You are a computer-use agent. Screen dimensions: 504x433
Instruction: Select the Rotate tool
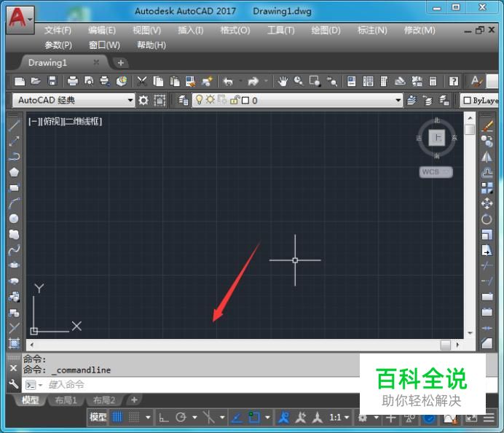tap(487, 219)
